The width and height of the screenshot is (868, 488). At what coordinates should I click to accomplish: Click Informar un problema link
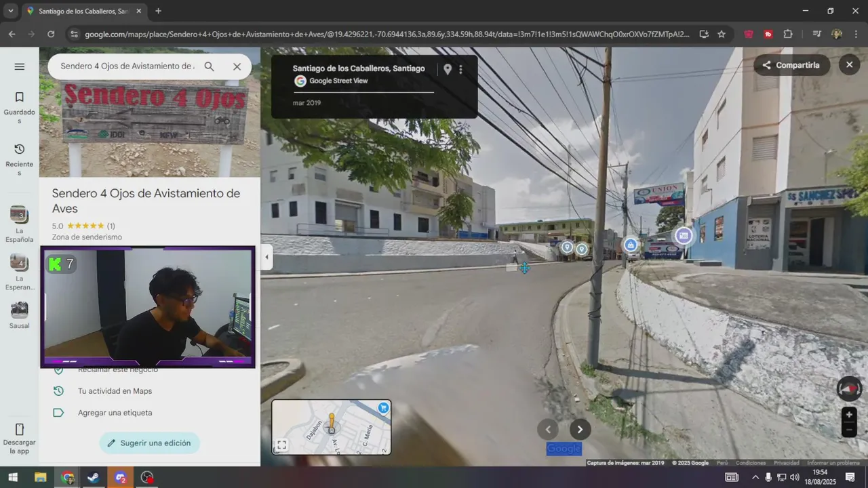coord(833,463)
